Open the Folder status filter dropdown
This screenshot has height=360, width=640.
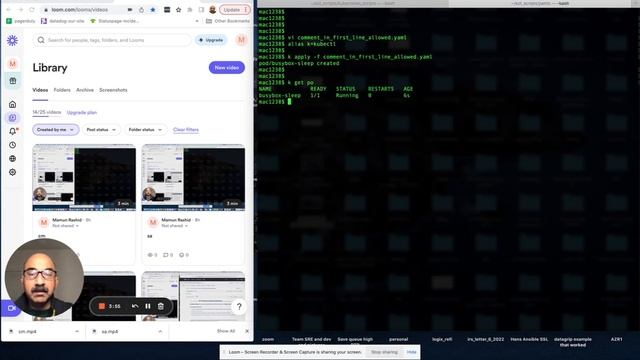(x=145, y=130)
